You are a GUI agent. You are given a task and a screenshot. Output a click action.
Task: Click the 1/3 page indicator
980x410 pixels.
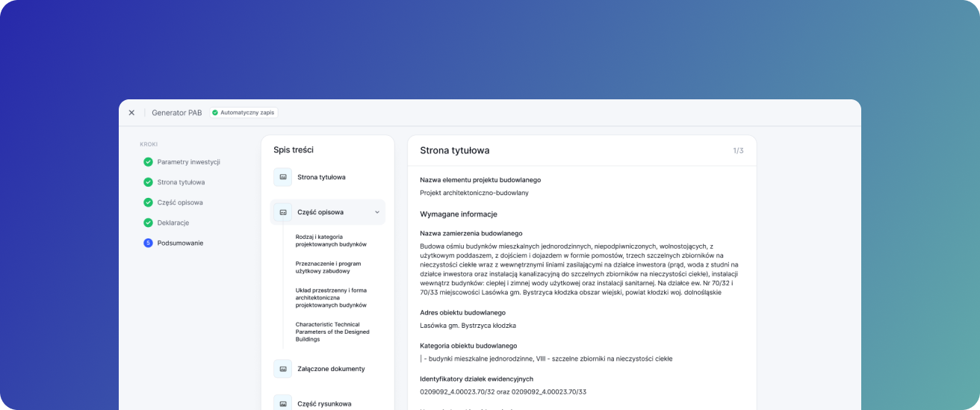coord(737,151)
